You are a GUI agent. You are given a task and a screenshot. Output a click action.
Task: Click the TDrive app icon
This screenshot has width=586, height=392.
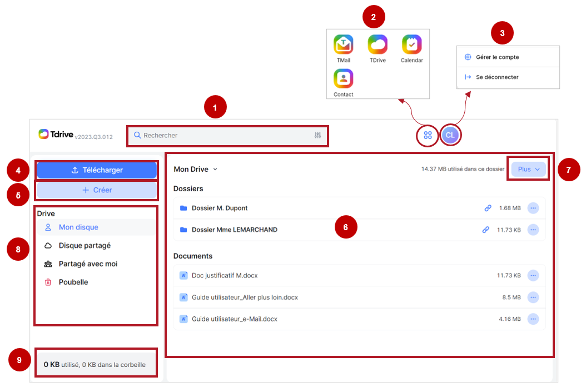378,44
